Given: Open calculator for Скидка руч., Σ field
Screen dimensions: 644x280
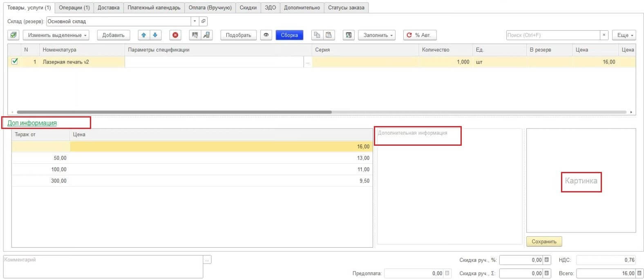Looking at the screenshot, I should (x=547, y=273).
